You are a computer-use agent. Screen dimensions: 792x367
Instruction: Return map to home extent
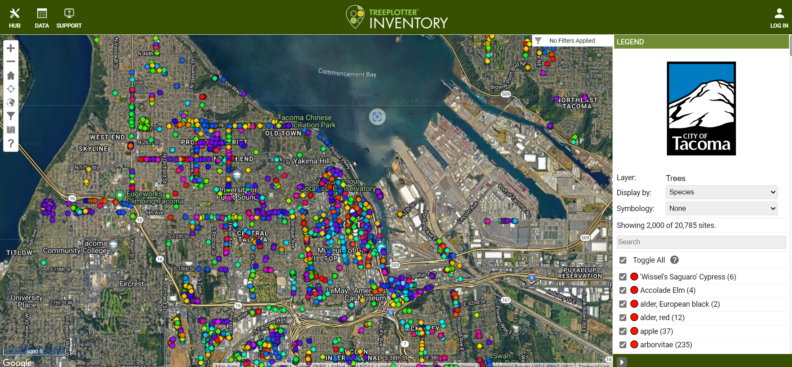coord(11,75)
